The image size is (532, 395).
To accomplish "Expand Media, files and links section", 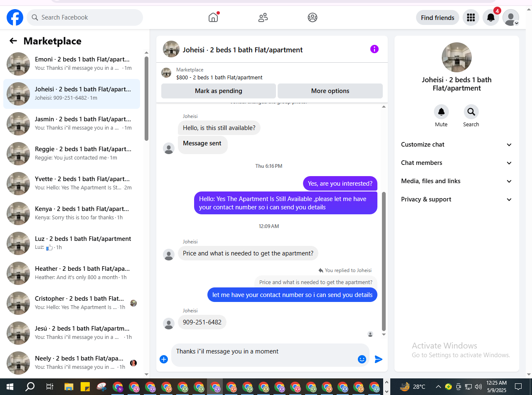I will [457, 181].
